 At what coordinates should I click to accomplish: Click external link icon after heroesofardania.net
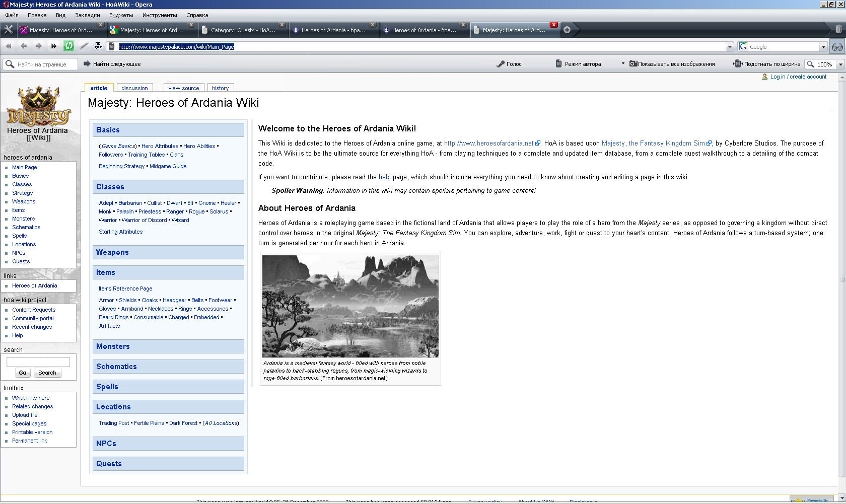click(538, 143)
